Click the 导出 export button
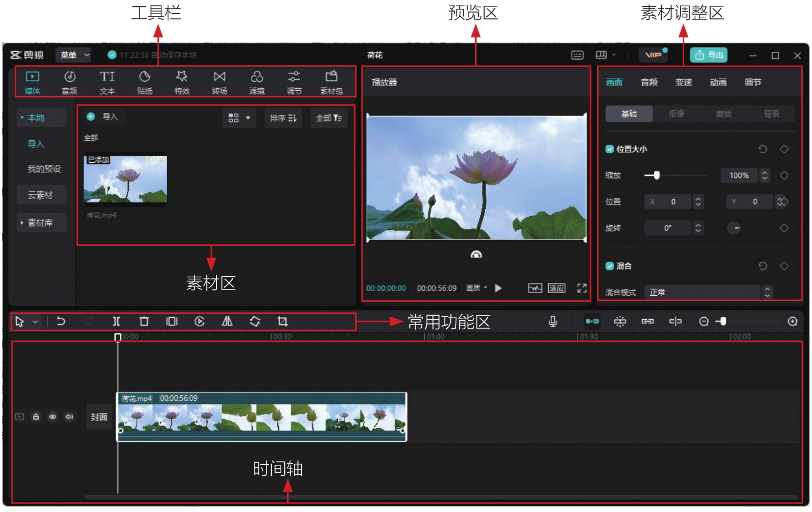 coord(708,55)
